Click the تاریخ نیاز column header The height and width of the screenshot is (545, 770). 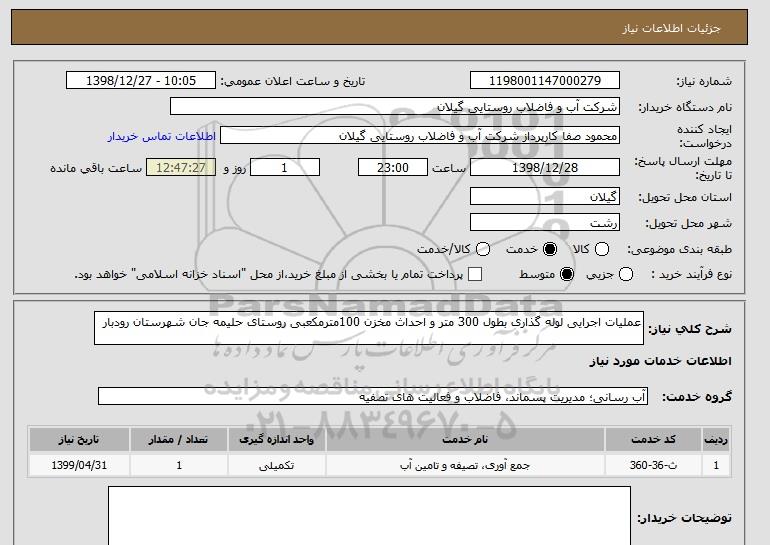click(x=79, y=439)
